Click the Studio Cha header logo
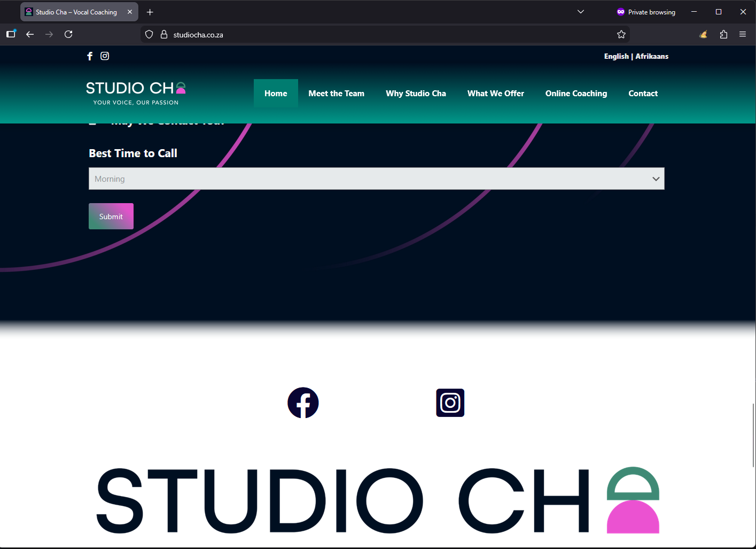The width and height of the screenshot is (756, 549). coord(136,92)
